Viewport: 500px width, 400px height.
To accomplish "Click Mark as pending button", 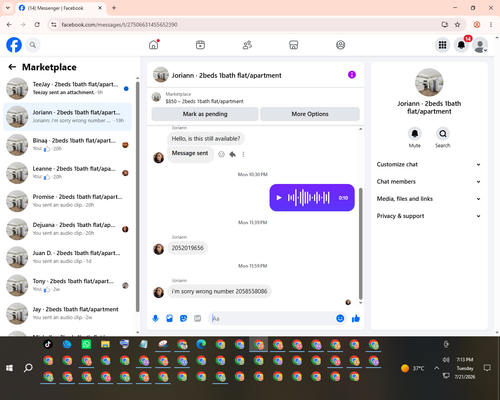I will [x=205, y=114].
